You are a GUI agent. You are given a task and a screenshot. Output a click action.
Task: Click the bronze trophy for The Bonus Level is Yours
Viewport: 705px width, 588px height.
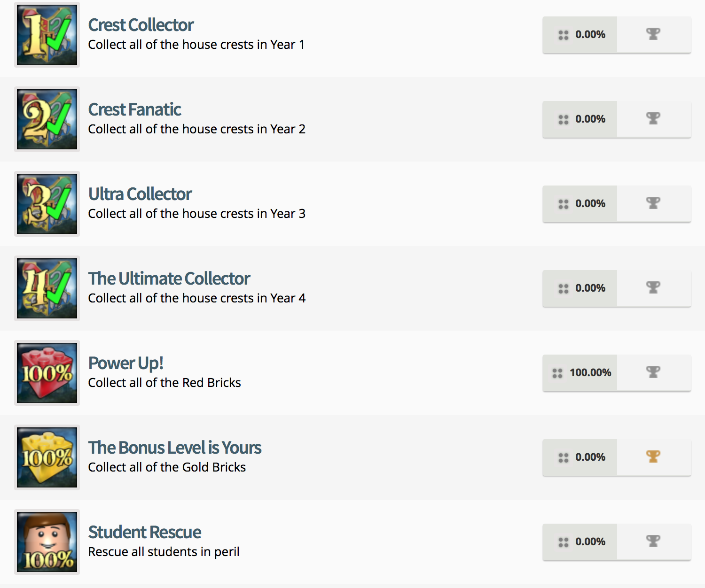point(653,456)
